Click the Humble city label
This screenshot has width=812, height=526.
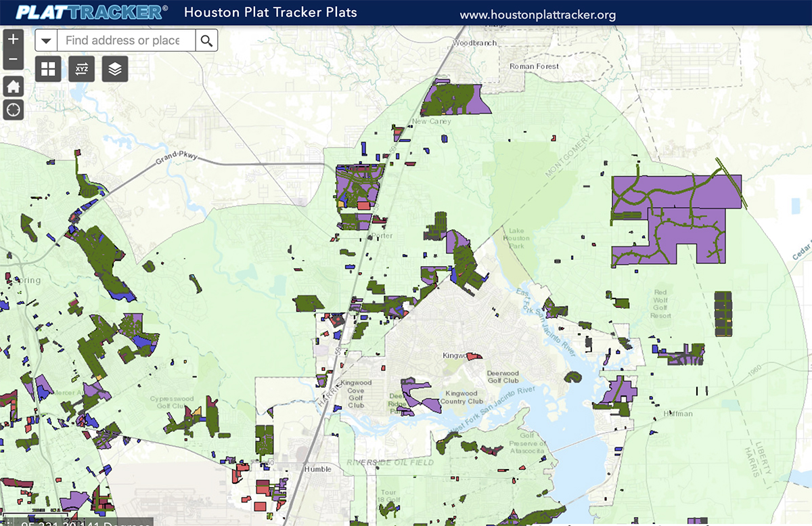[318, 469]
